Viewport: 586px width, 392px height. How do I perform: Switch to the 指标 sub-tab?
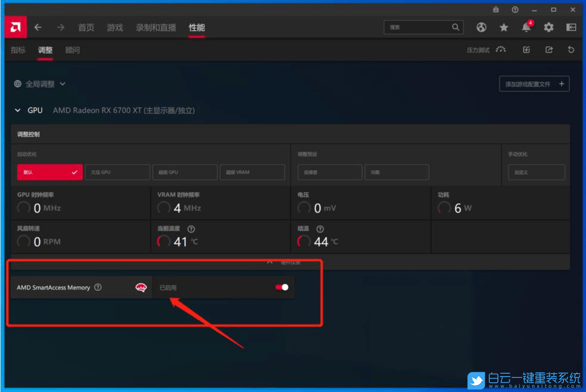point(18,50)
